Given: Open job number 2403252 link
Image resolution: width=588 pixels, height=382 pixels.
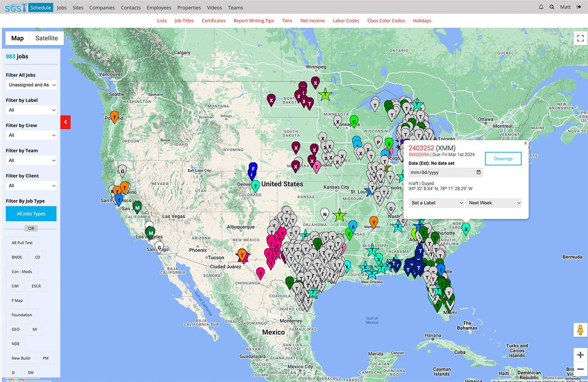Looking at the screenshot, I should (x=421, y=148).
